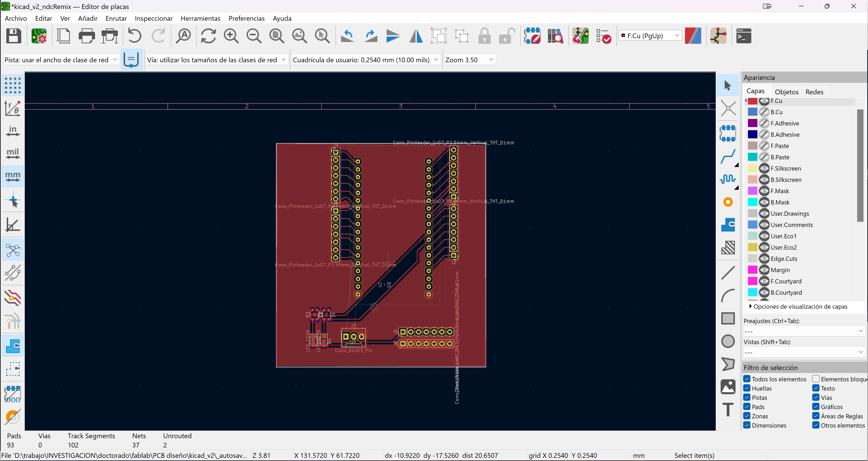Viewport: 868px width, 461px height.
Task: Hide the F.Silkscreen layer
Action: point(764,168)
